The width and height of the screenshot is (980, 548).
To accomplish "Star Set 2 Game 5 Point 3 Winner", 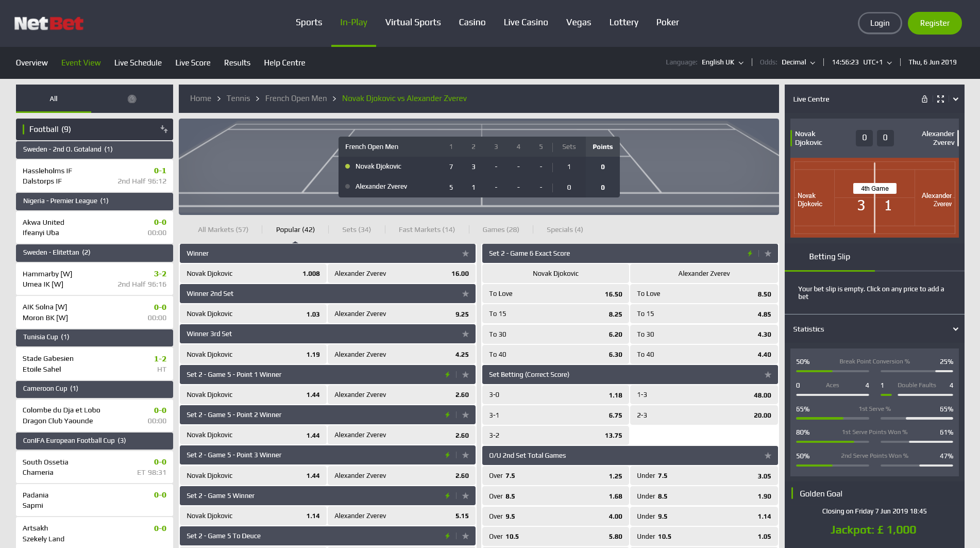I will click(465, 455).
